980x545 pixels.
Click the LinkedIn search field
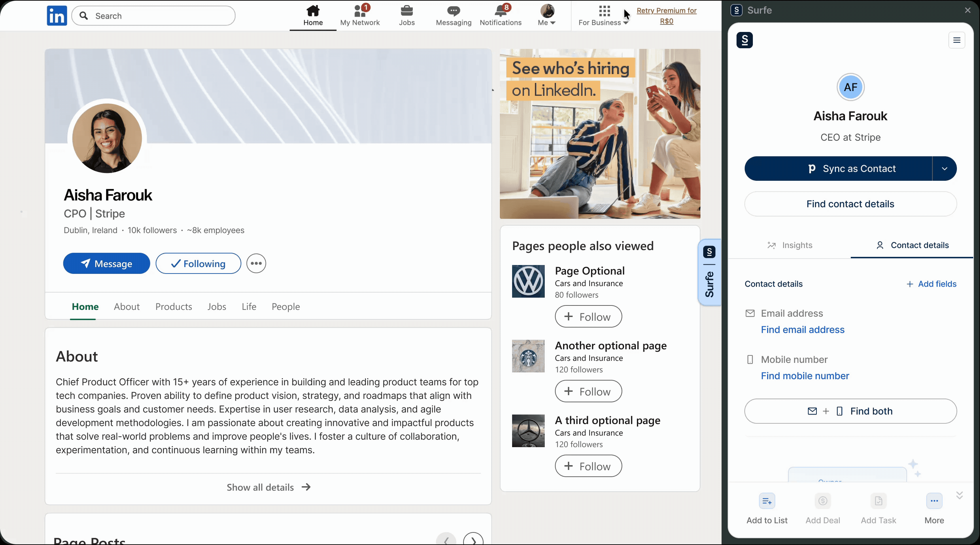coord(153,16)
